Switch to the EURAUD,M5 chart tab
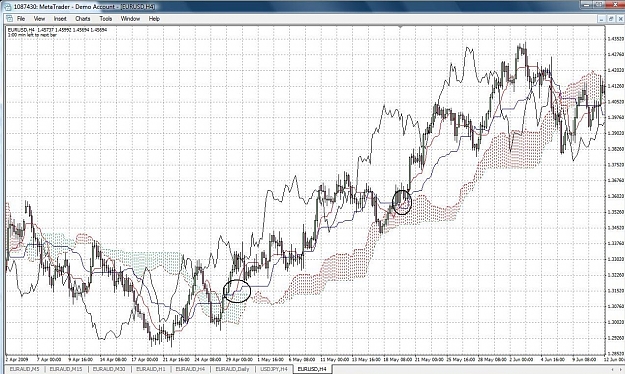625x374 pixels. pyautogui.click(x=24, y=369)
